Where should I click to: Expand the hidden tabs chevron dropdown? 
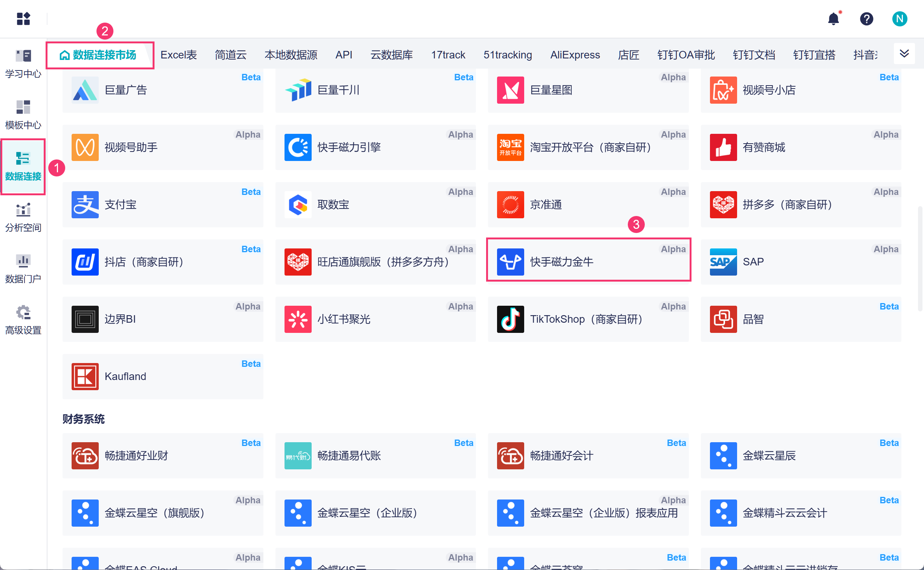[x=904, y=54]
